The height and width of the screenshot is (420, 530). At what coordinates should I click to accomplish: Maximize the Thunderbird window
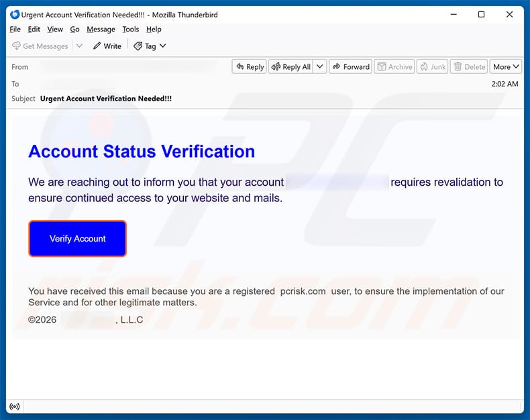[481, 15]
